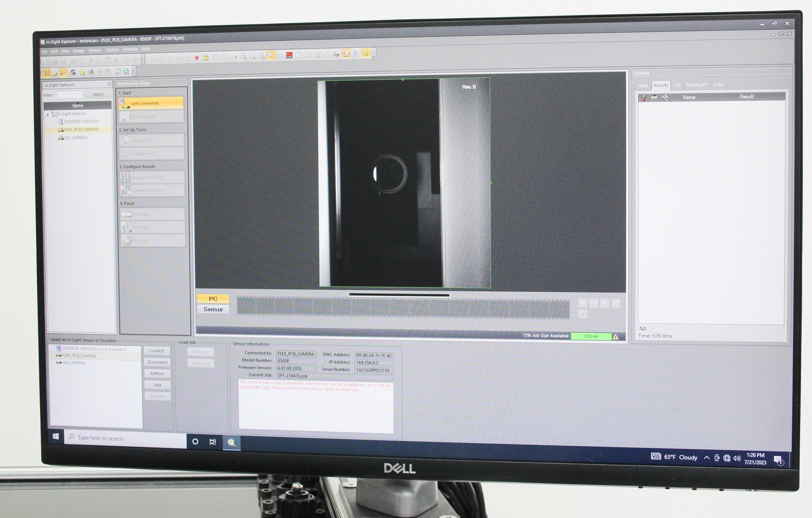812x518 pixels.
Task: Click the question mark help icon
Action: pyautogui.click(x=118, y=71)
